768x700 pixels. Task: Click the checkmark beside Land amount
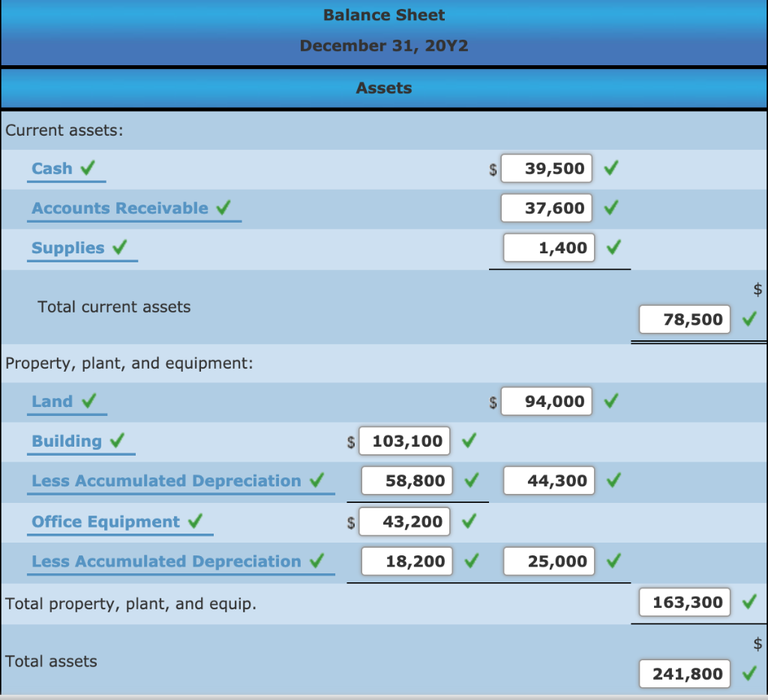610,401
